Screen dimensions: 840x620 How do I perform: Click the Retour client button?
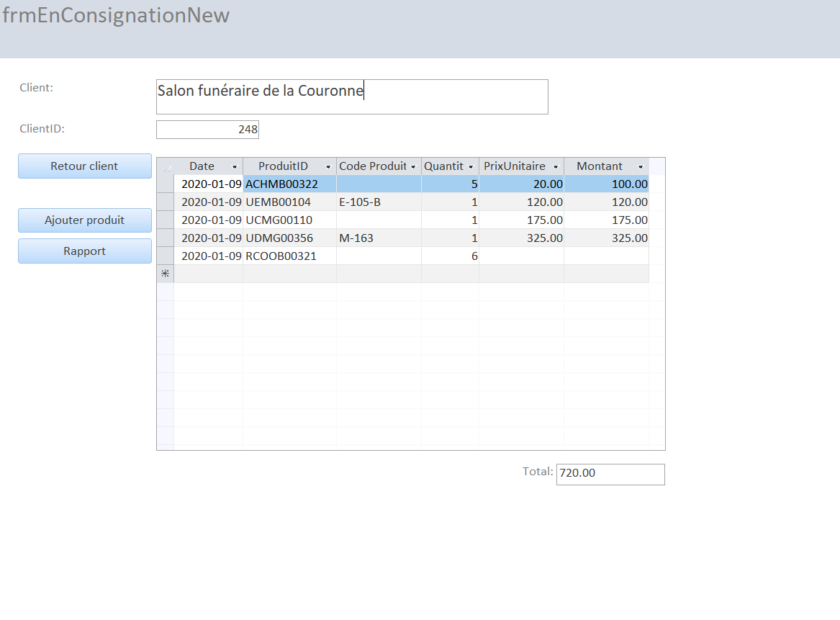pyautogui.click(x=84, y=166)
